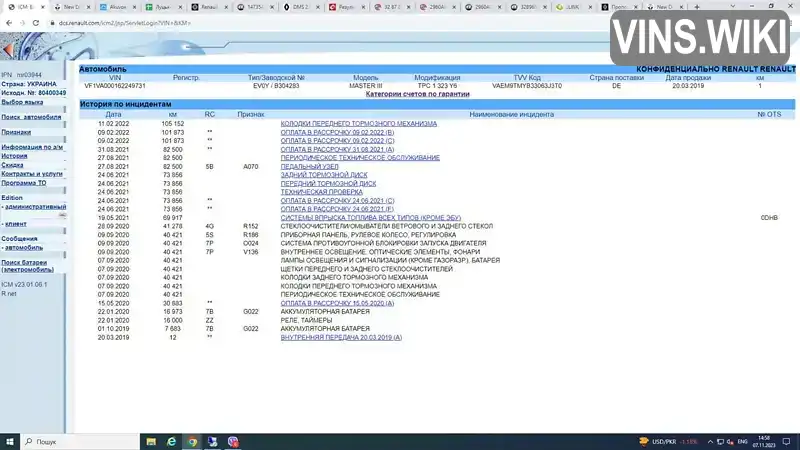Image resolution: width=800 pixels, height=450 pixels.
Task: Open СИСТЕМЫ ВПРЫСКА ТОПЛИВА ВСЕХ ТИПОВ link
Action: tap(370, 218)
